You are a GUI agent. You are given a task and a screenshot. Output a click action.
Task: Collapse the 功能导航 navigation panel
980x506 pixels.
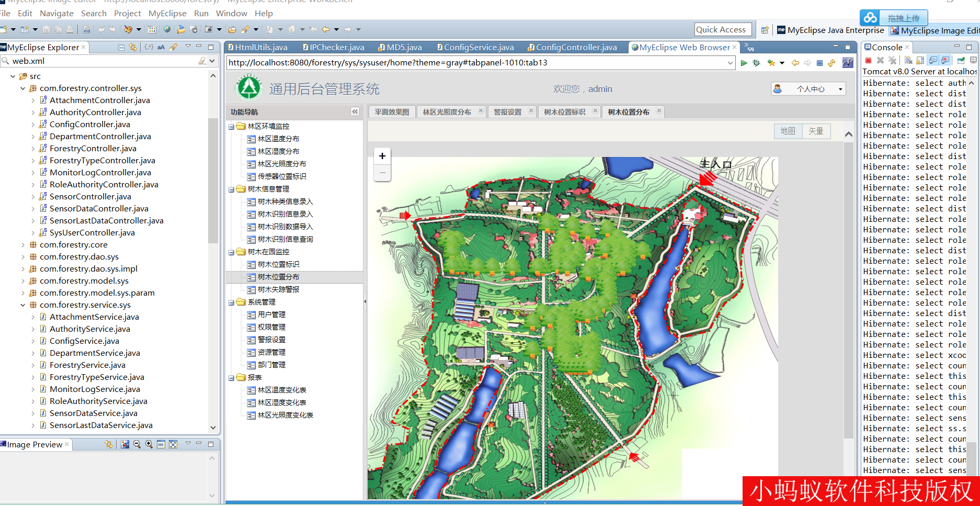point(355,111)
